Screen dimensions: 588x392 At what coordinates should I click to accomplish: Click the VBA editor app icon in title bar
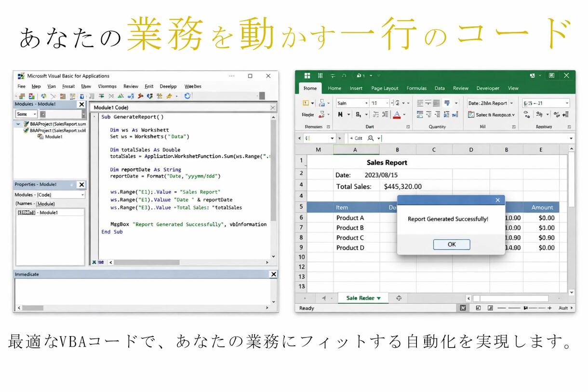[x=21, y=76]
